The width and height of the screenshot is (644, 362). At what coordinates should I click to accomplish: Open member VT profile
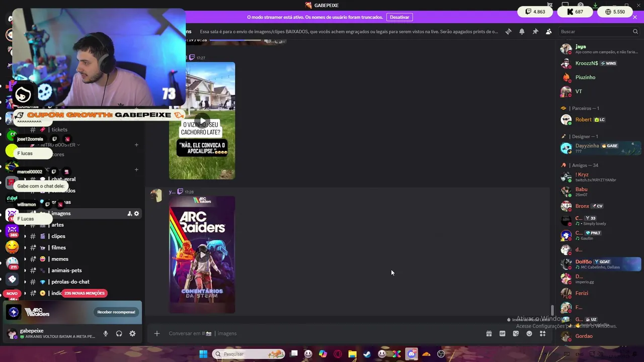coord(600,92)
